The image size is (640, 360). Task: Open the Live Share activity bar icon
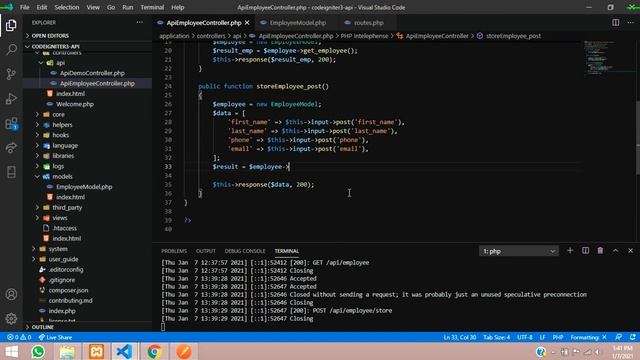pos(11,148)
